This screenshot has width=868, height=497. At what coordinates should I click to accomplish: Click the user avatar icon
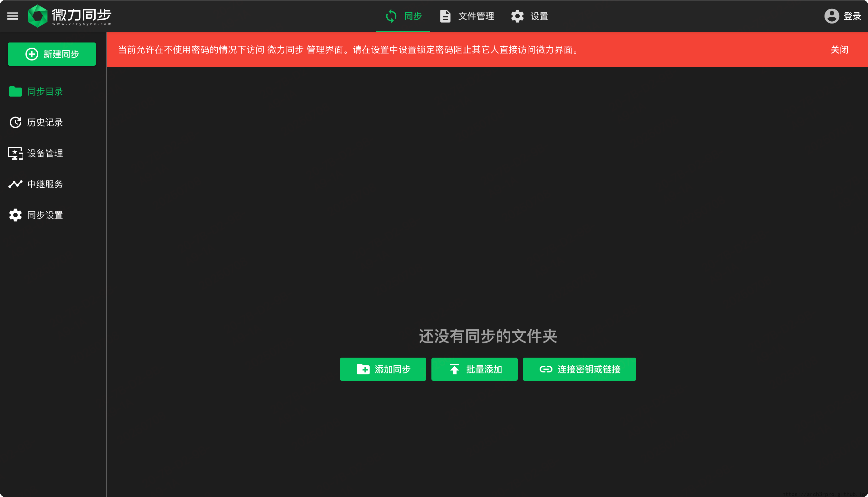tap(832, 16)
